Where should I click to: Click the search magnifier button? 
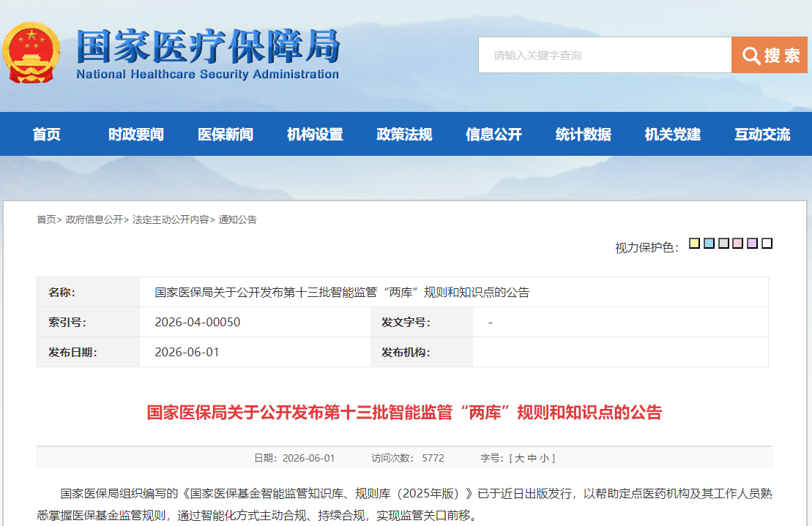pos(769,55)
